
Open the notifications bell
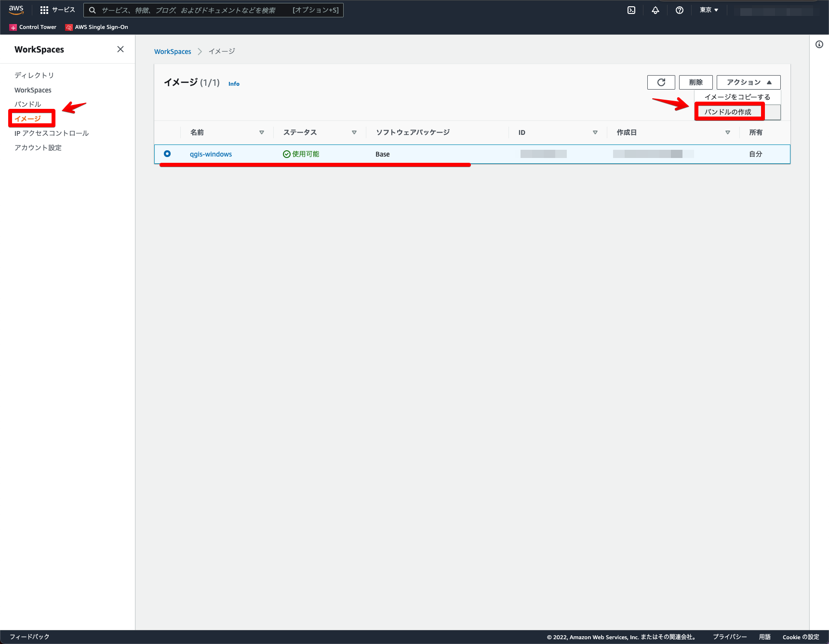pyautogui.click(x=655, y=10)
